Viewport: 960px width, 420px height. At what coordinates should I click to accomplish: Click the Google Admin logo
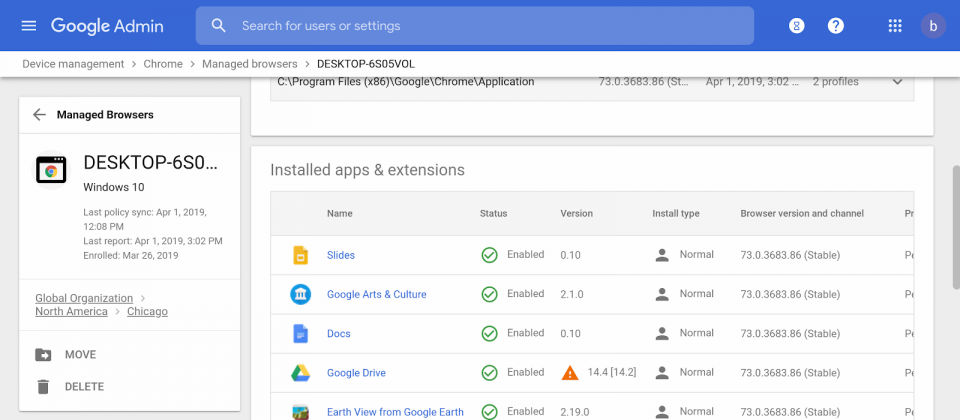[107, 26]
